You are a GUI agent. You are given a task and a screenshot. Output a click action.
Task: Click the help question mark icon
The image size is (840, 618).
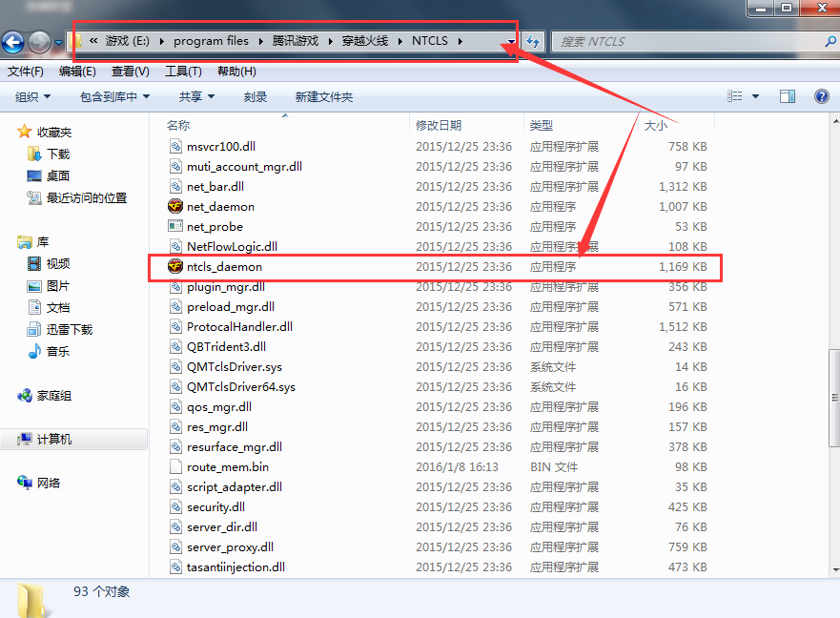(x=821, y=96)
